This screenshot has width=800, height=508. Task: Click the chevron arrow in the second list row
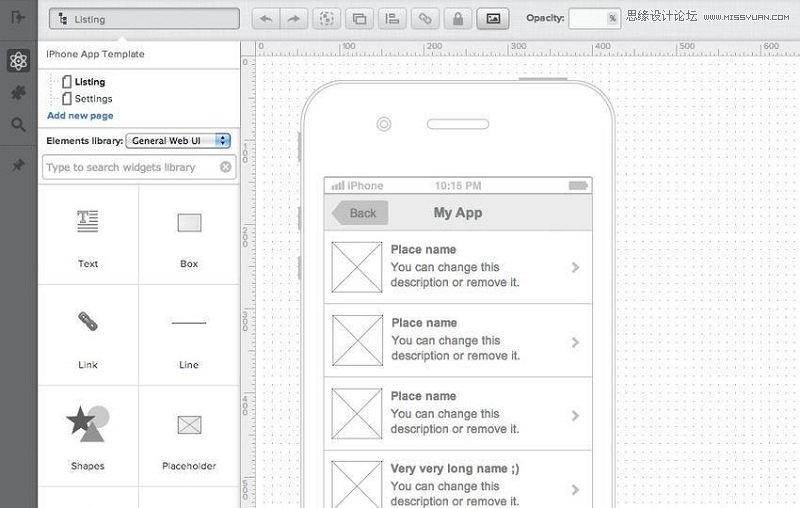point(576,342)
